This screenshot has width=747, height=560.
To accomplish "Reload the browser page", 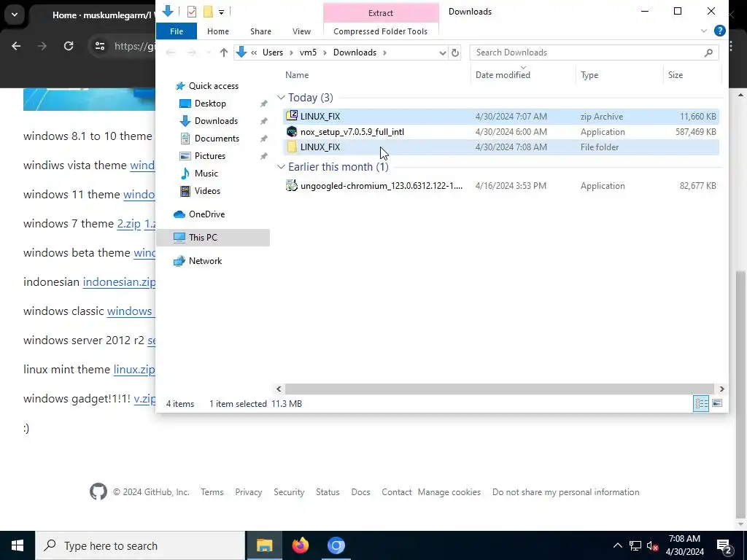I will point(69,46).
